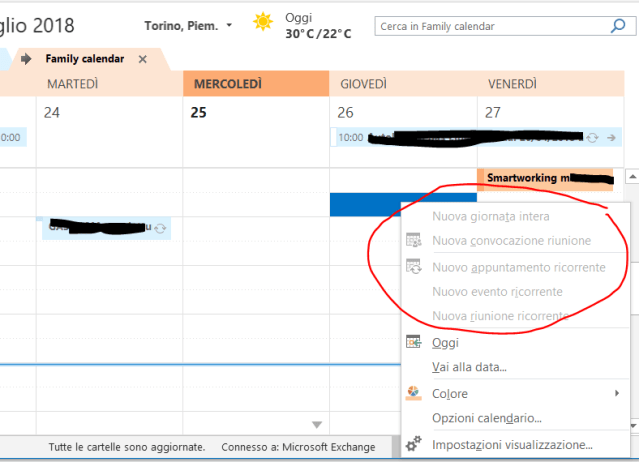
Task: Select the blue highlighted Thursday time slot
Action: tap(364, 204)
